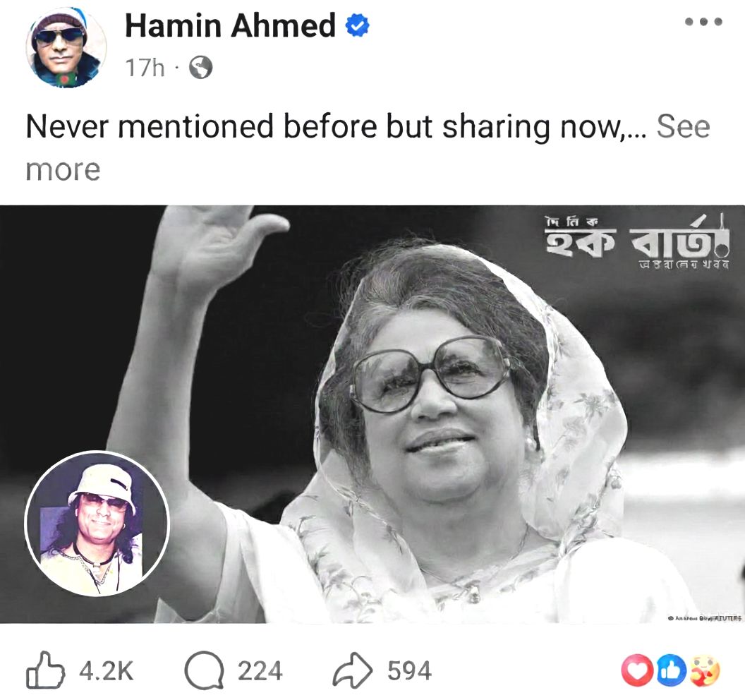
Task: Click the blue verified badge
Action: pyautogui.click(x=357, y=25)
